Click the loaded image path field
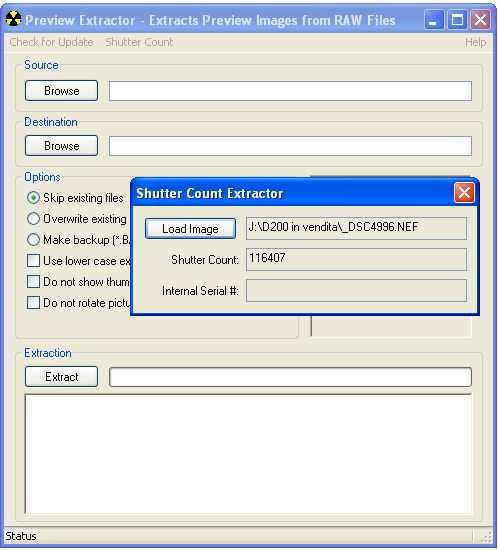The height and width of the screenshot is (550, 498). pos(356,228)
